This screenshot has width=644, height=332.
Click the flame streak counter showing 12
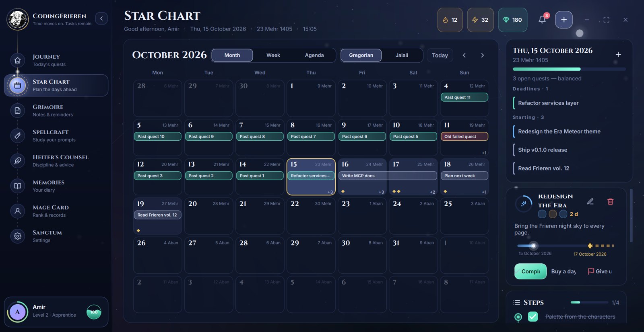pyautogui.click(x=450, y=20)
